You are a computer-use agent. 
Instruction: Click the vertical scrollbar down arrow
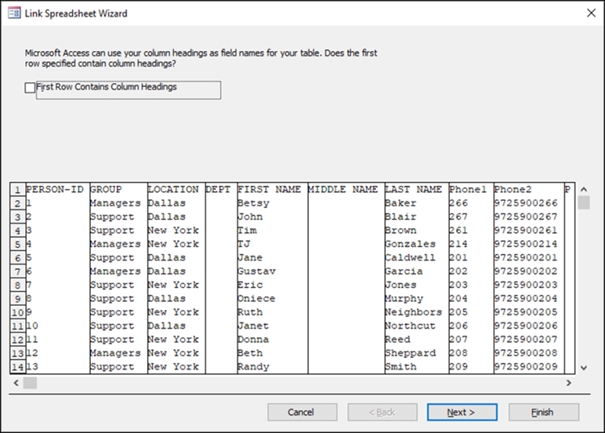coord(584,368)
